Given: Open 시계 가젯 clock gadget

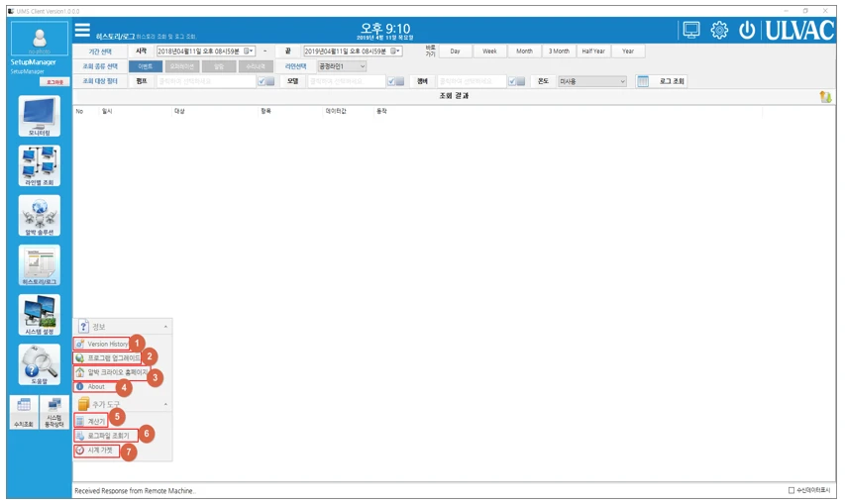Looking at the screenshot, I should (96, 451).
